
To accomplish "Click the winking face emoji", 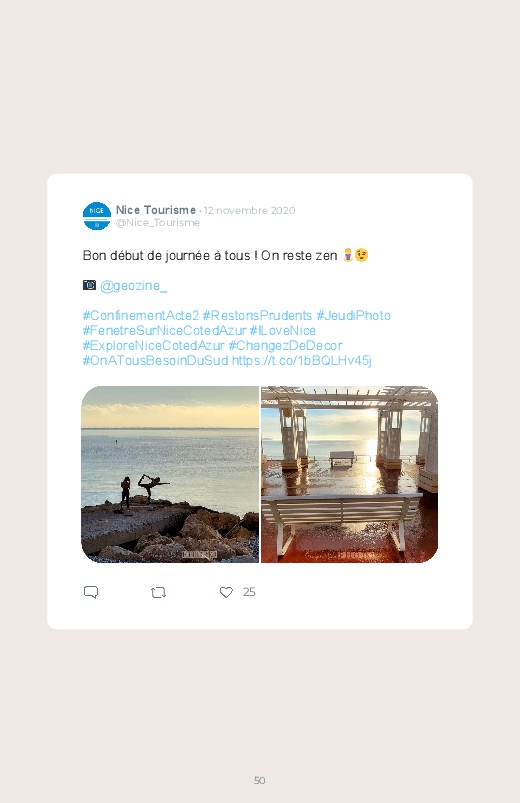I will [x=362, y=255].
